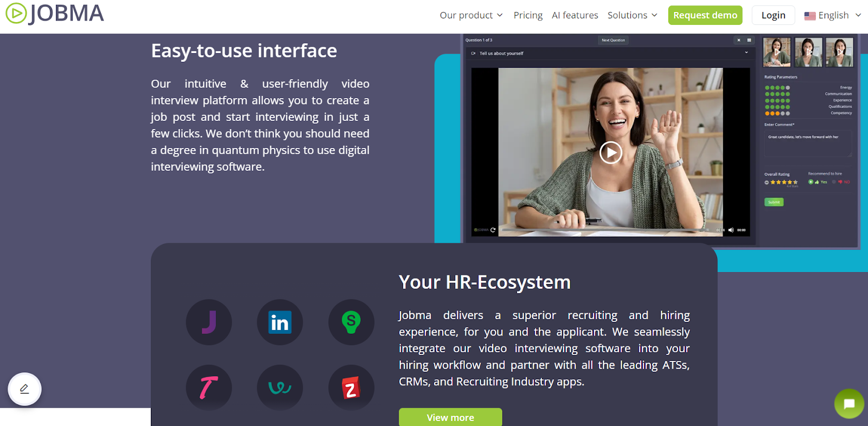Image resolution: width=868 pixels, height=426 pixels.
Task: Expand the Solutions menu
Action: (x=633, y=15)
